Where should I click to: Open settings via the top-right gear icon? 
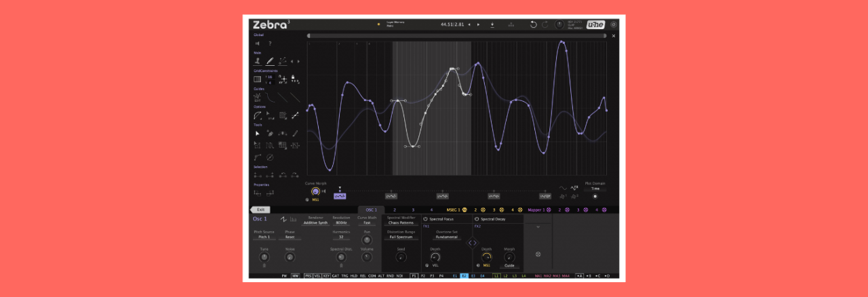pos(614,24)
